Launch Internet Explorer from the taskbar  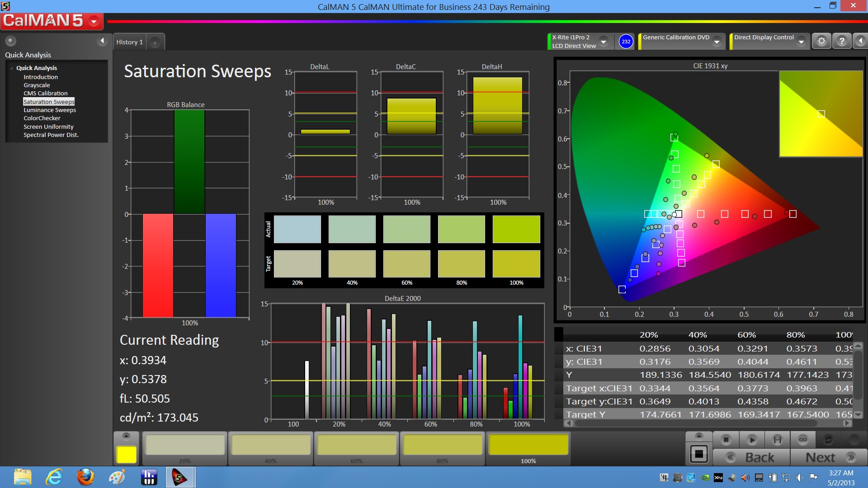click(x=54, y=477)
